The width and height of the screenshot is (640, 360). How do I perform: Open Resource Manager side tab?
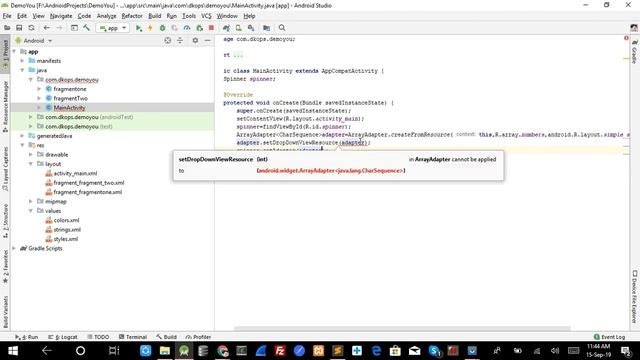coord(5,106)
